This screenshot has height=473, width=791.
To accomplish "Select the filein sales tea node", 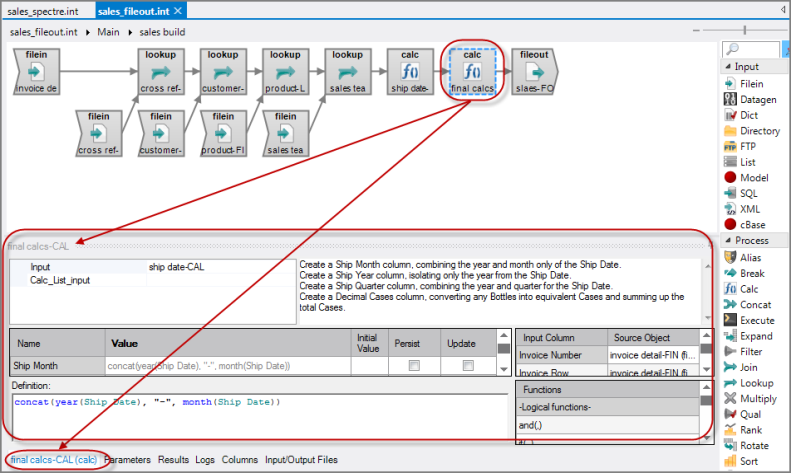I will click(x=285, y=134).
